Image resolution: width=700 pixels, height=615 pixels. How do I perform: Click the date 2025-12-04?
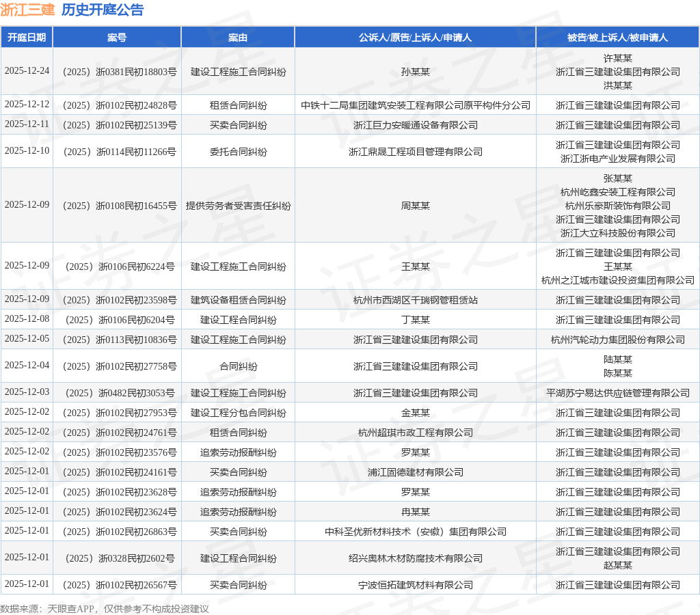27,365
